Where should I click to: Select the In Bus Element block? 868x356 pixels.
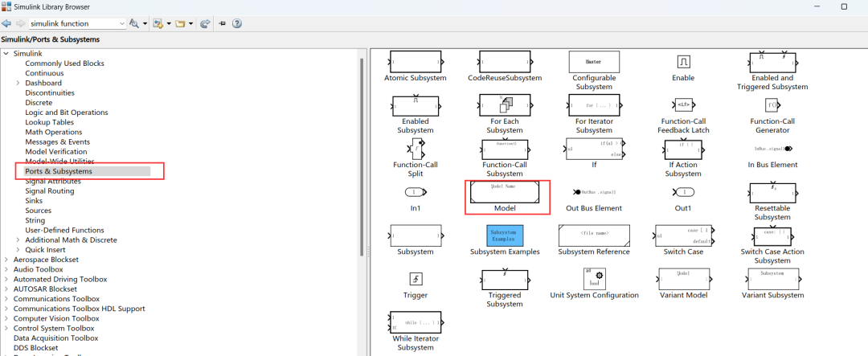[772, 149]
